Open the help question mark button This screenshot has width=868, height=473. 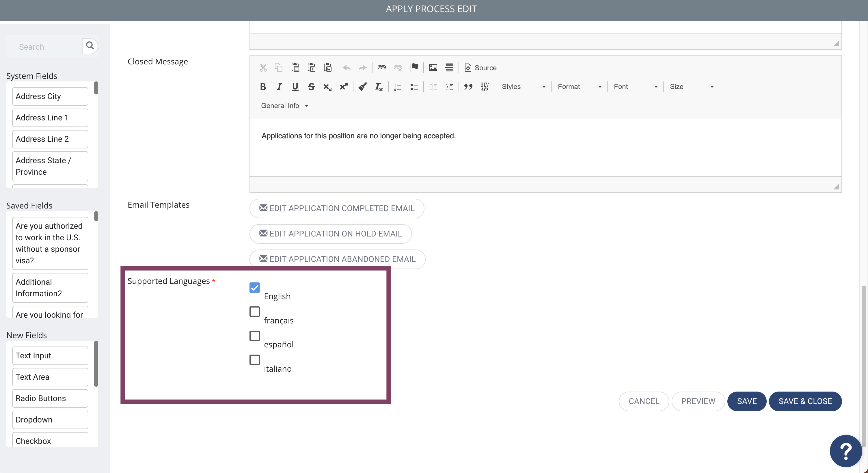(846, 451)
